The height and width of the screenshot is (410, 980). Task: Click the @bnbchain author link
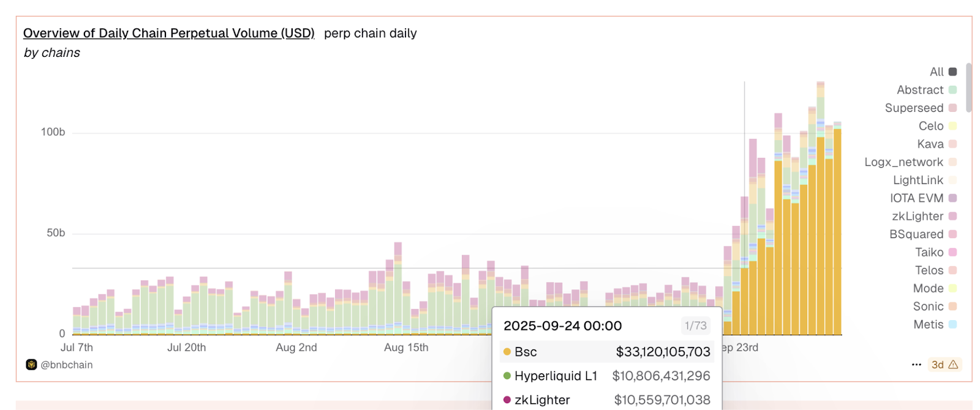[66, 365]
